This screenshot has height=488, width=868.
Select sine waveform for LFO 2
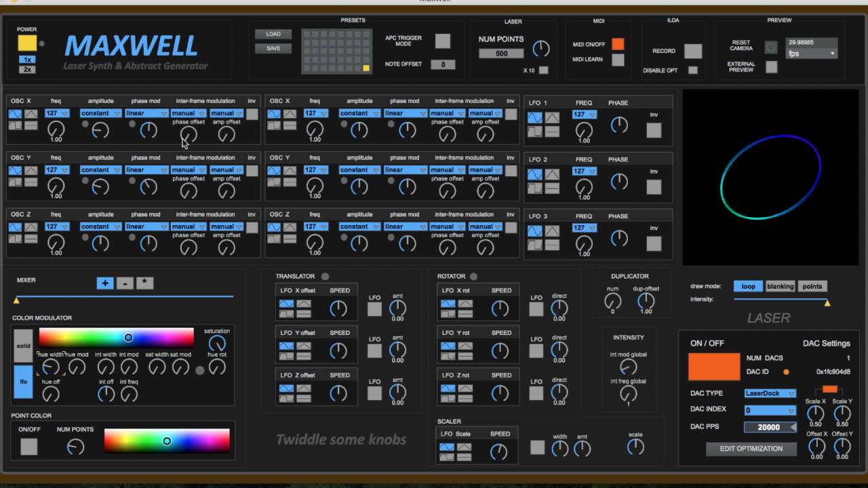click(x=535, y=174)
